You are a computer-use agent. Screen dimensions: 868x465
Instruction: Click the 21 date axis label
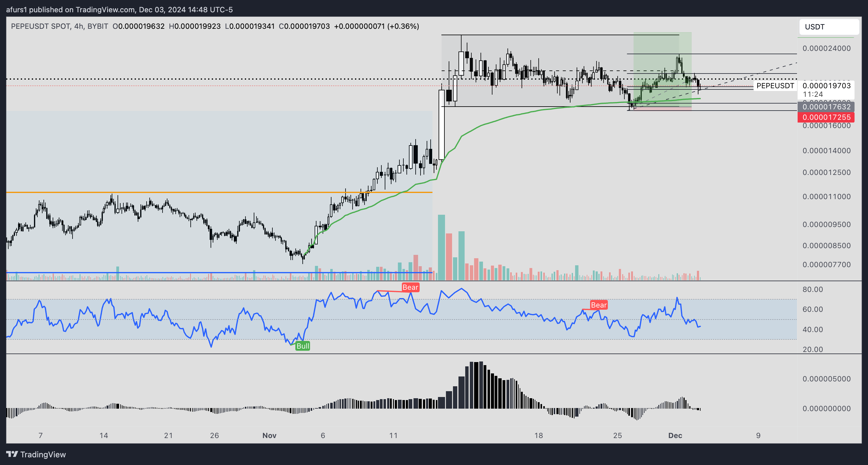point(168,435)
